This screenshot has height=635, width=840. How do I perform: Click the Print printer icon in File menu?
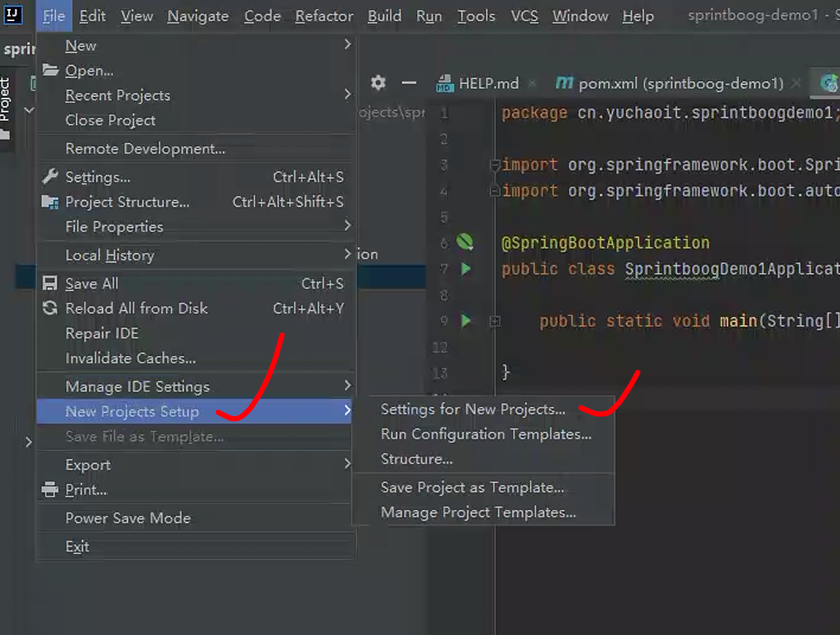50,490
